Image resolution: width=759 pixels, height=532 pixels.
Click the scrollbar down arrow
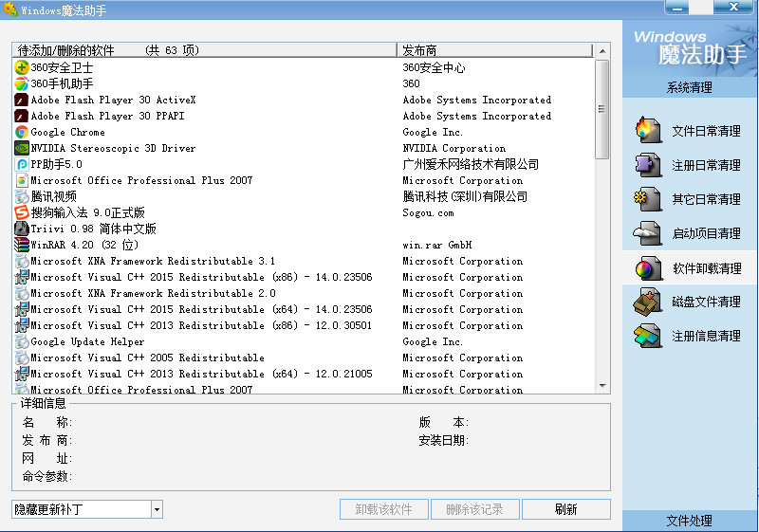click(602, 386)
